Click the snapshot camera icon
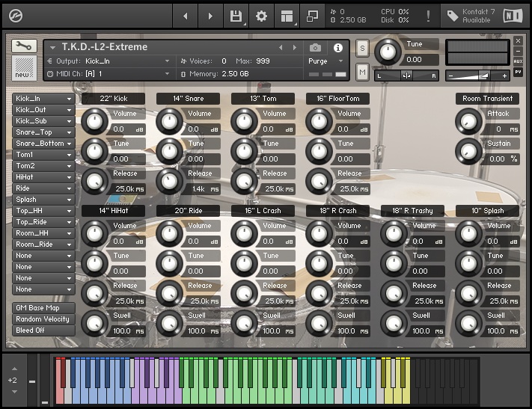Image resolution: width=532 pixels, height=409 pixels. (x=315, y=48)
